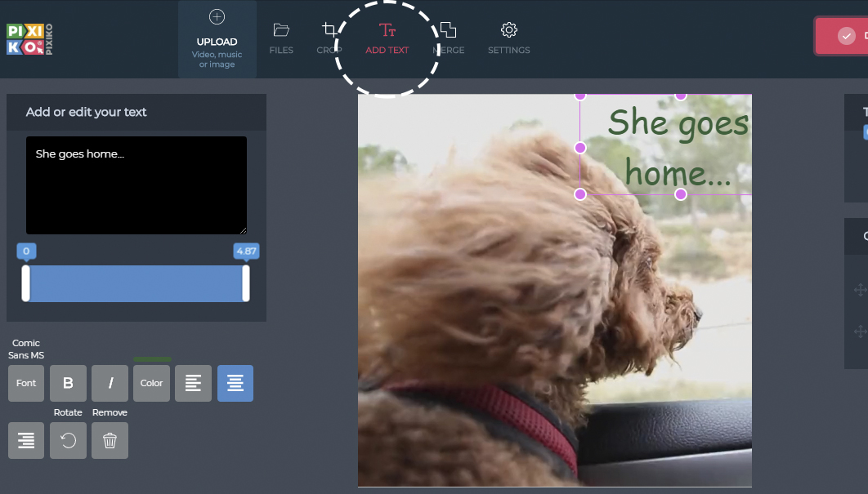Toggle Italic text formatting
Screen dimensions: 868x494
pos(110,383)
